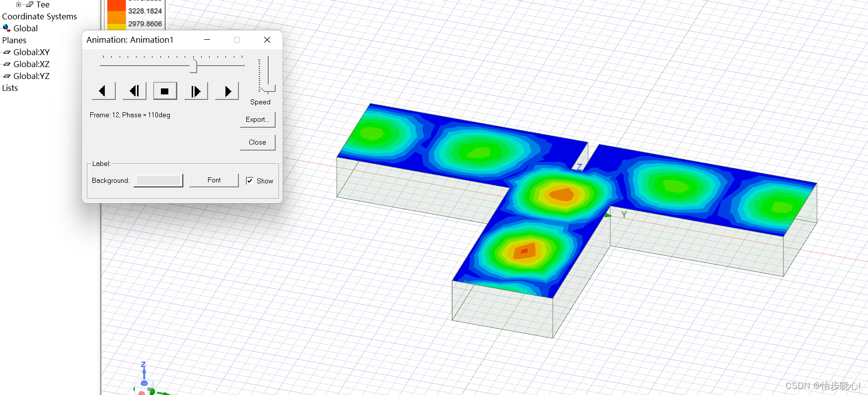
Task: Select the Global:XZ plane
Action: click(x=31, y=64)
